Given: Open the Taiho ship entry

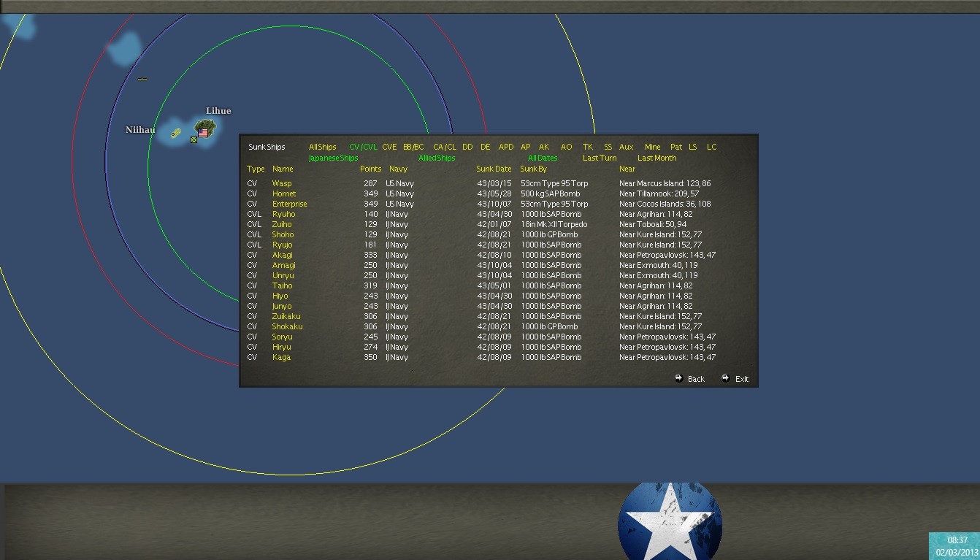Looking at the screenshot, I should 283,285.
